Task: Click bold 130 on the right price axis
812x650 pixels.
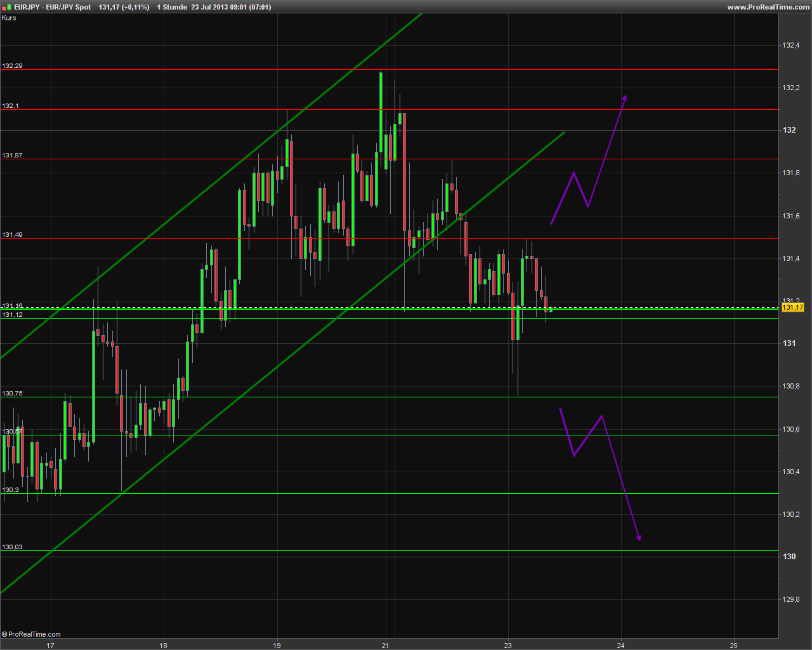Action: (789, 556)
